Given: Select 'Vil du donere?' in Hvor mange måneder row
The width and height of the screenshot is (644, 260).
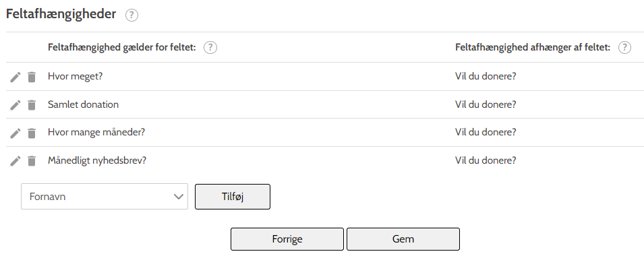Looking at the screenshot, I should click(486, 133).
